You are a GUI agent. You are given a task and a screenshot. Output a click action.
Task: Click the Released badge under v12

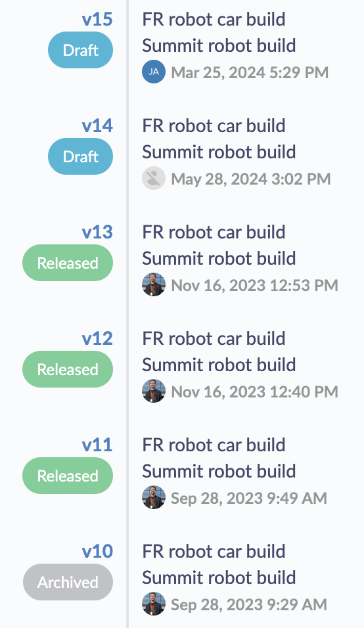click(68, 370)
